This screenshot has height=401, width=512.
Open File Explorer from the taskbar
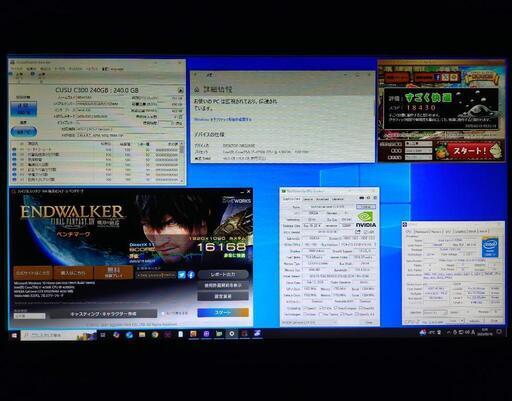click(x=142, y=335)
